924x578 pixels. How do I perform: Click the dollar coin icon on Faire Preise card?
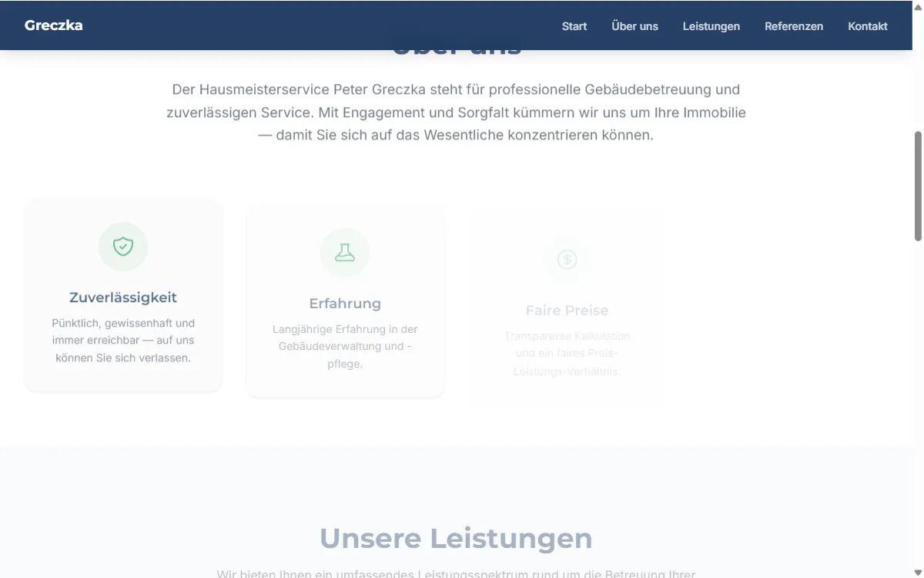point(567,260)
